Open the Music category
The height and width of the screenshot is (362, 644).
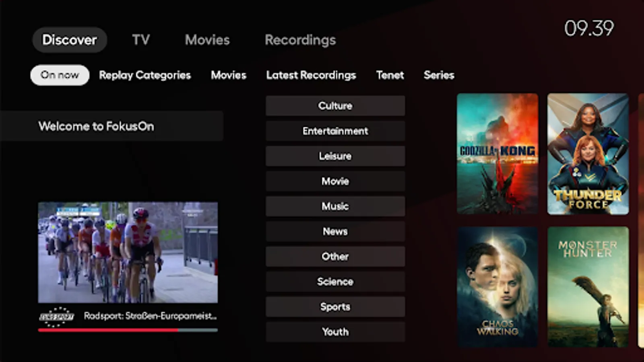coord(335,206)
